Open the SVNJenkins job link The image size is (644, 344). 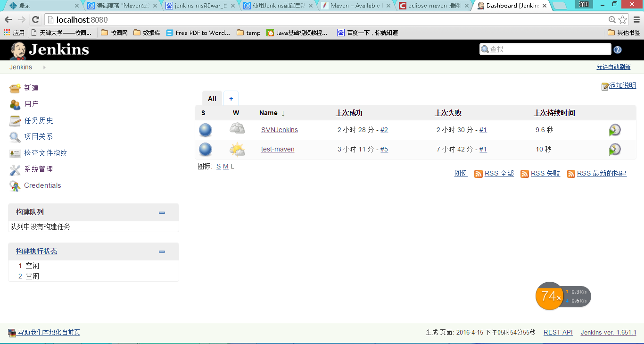280,130
